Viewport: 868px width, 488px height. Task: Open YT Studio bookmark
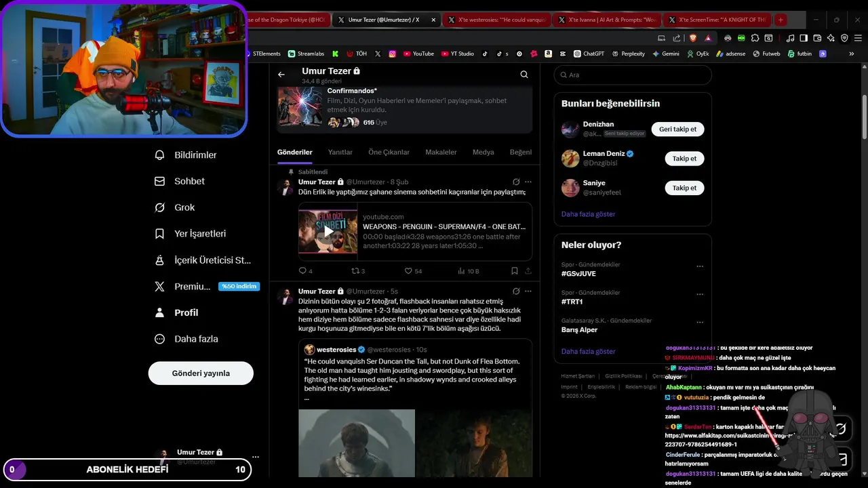[x=458, y=54]
